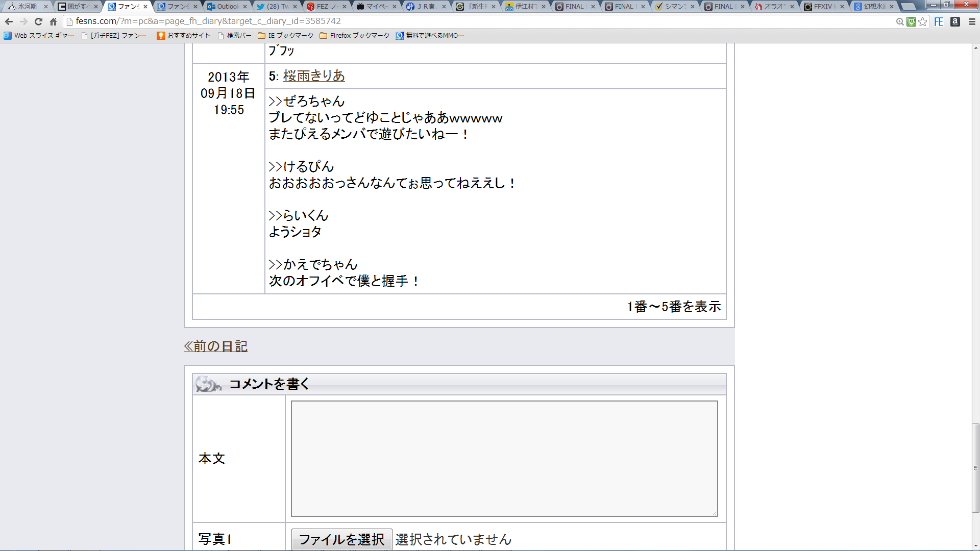980x551 pixels.
Task: Click the Amazon extension icon
Action: 955,21
